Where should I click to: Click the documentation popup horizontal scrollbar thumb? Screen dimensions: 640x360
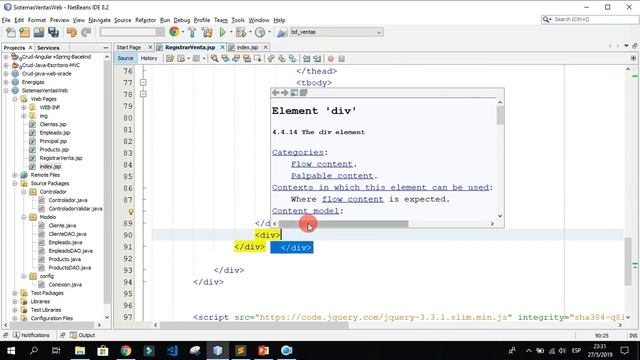pos(343,224)
